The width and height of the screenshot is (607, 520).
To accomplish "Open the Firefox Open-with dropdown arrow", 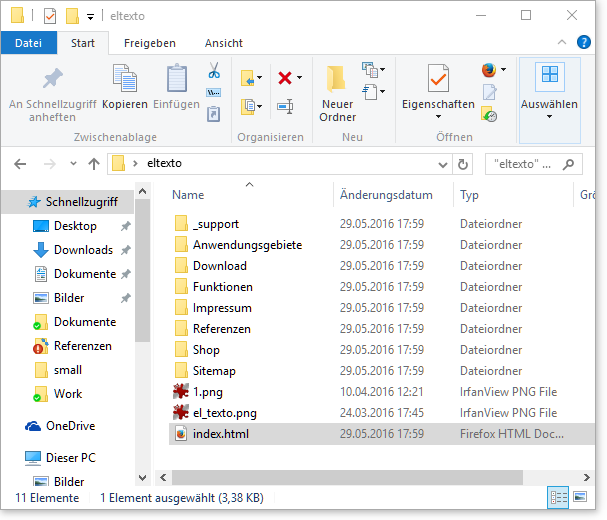I will [x=503, y=70].
